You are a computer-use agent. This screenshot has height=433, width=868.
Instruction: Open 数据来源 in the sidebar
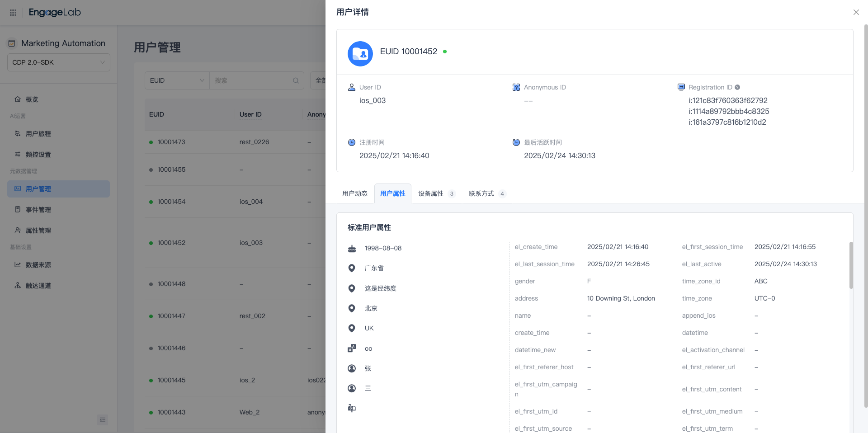click(58, 265)
